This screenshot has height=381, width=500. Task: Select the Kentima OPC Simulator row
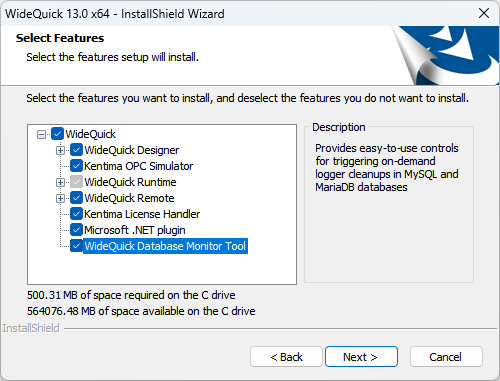(x=138, y=166)
